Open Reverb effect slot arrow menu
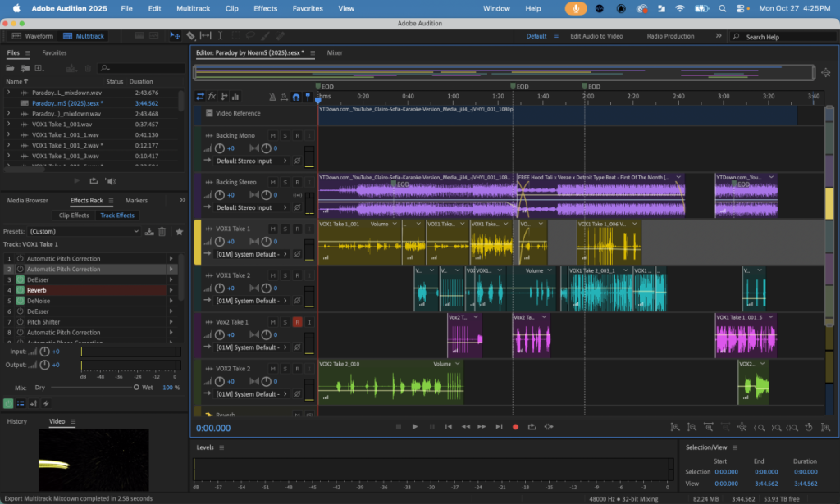The image size is (840, 504). point(171,290)
